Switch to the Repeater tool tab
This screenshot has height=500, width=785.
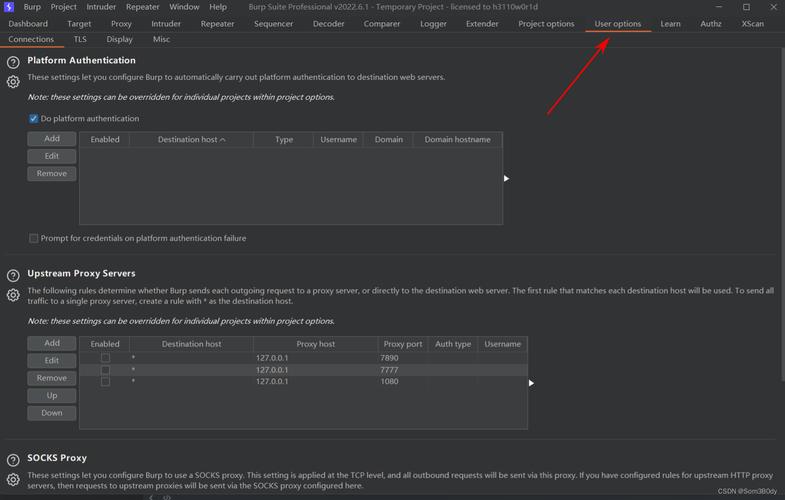217,24
